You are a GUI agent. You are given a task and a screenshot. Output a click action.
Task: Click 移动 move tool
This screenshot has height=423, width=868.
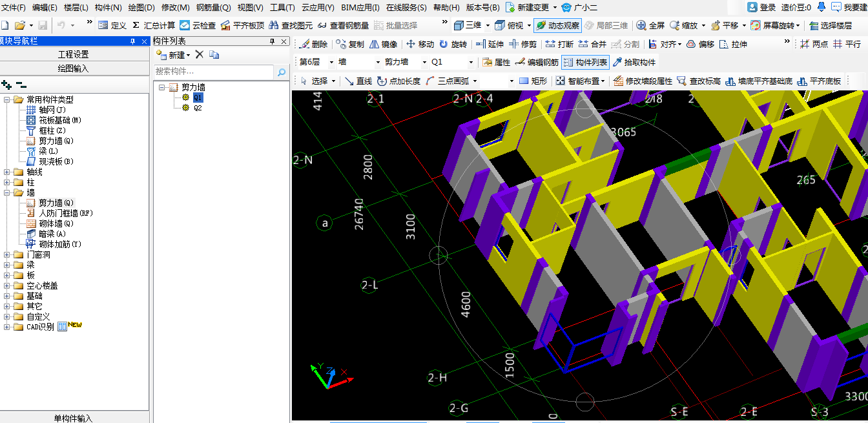(420, 45)
